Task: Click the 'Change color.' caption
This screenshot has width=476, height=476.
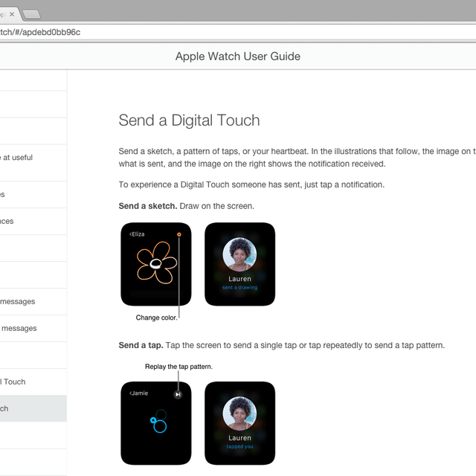Action: pyautogui.click(x=156, y=318)
